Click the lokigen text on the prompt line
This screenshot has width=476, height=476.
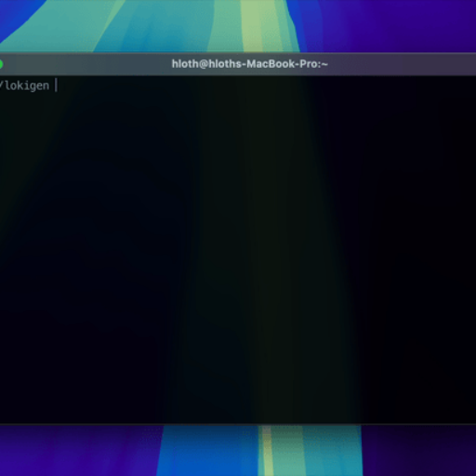pos(27,86)
